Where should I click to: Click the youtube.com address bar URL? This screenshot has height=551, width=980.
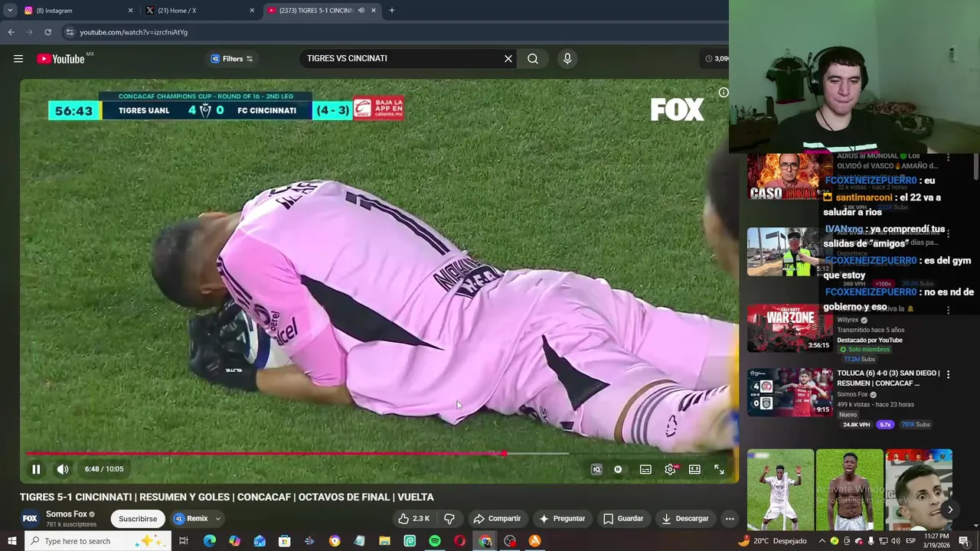pyautogui.click(x=133, y=32)
